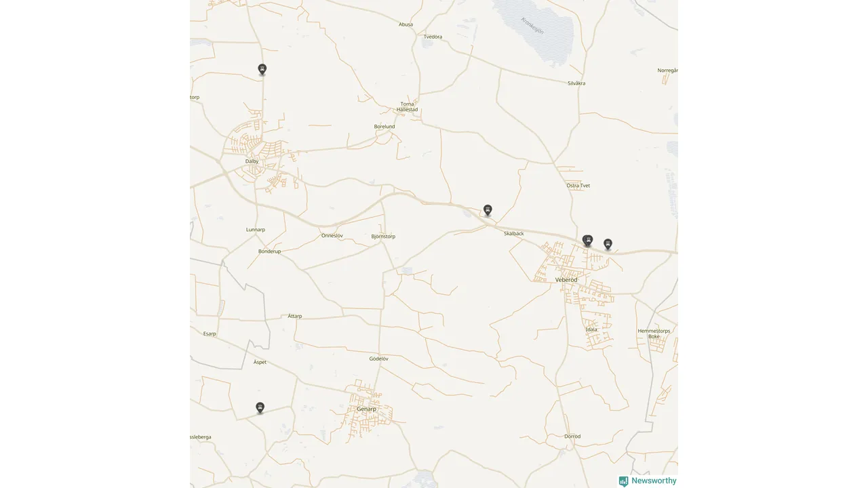This screenshot has height=488, width=868.
Task: Click the easternmost marker past Veberöd
Action: (608, 244)
